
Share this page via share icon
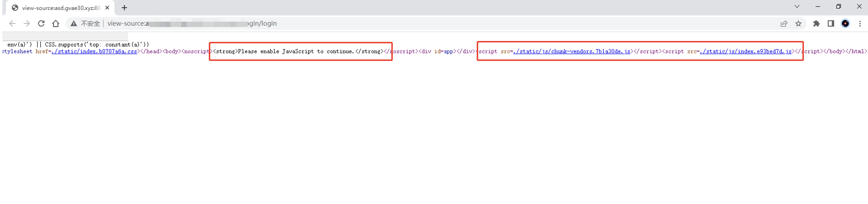tap(784, 24)
